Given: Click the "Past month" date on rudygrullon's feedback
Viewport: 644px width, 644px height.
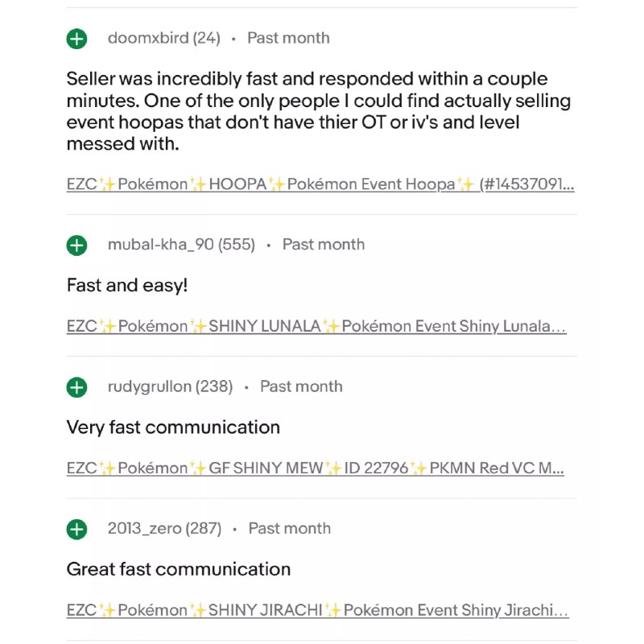Looking at the screenshot, I should pyautogui.click(x=301, y=386).
